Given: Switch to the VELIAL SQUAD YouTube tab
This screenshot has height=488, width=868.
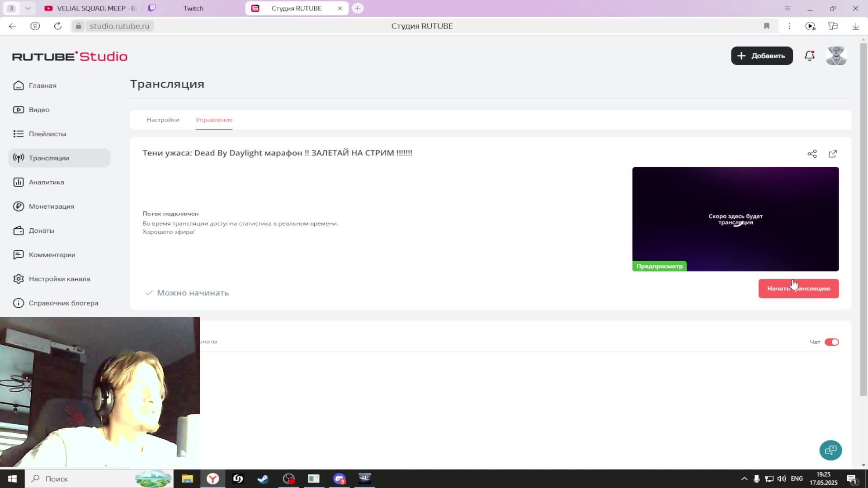Looking at the screenshot, I should pyautogui.click(x=90, y=8).
